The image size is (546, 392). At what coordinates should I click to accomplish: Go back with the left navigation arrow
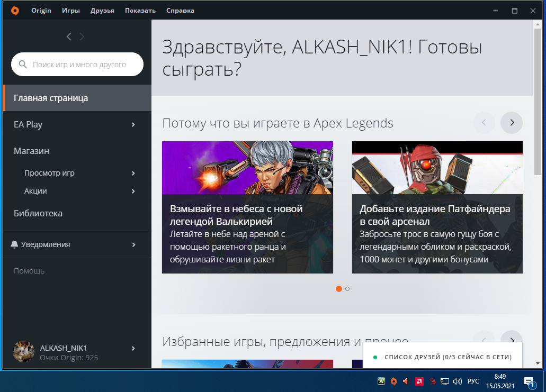(69, 37)
